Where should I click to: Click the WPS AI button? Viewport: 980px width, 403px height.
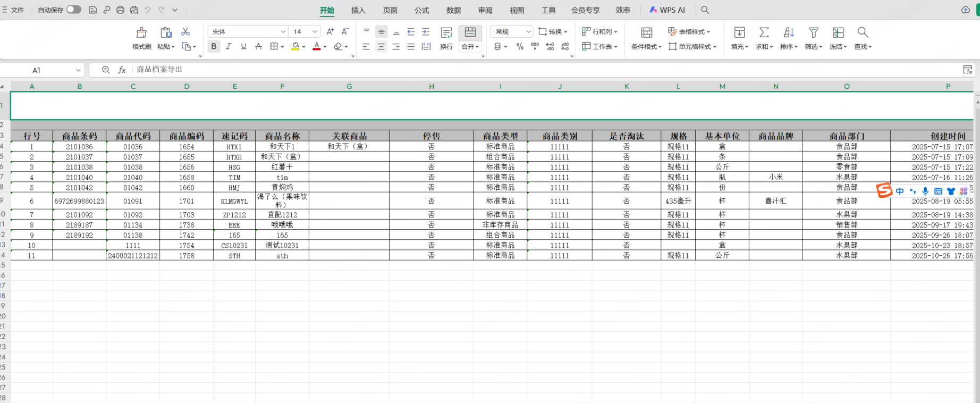(668, 10)
